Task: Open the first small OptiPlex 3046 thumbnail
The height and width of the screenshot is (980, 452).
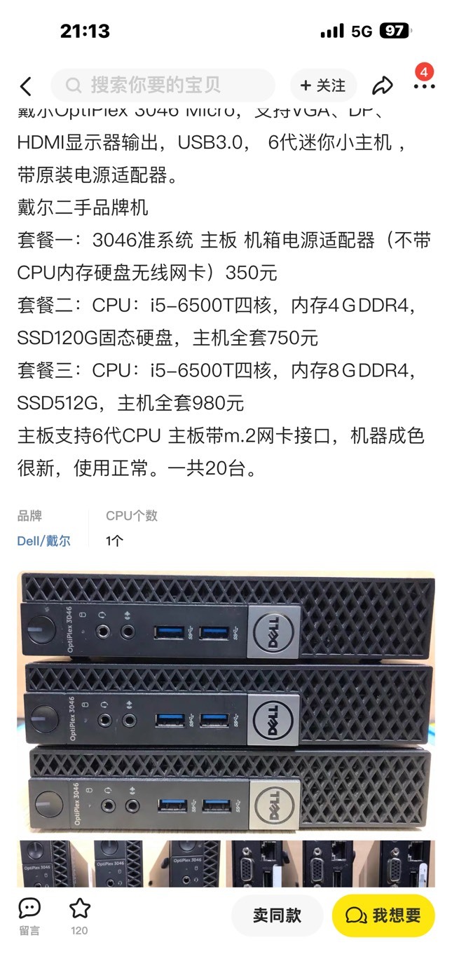Action: (x=44, y=864)
